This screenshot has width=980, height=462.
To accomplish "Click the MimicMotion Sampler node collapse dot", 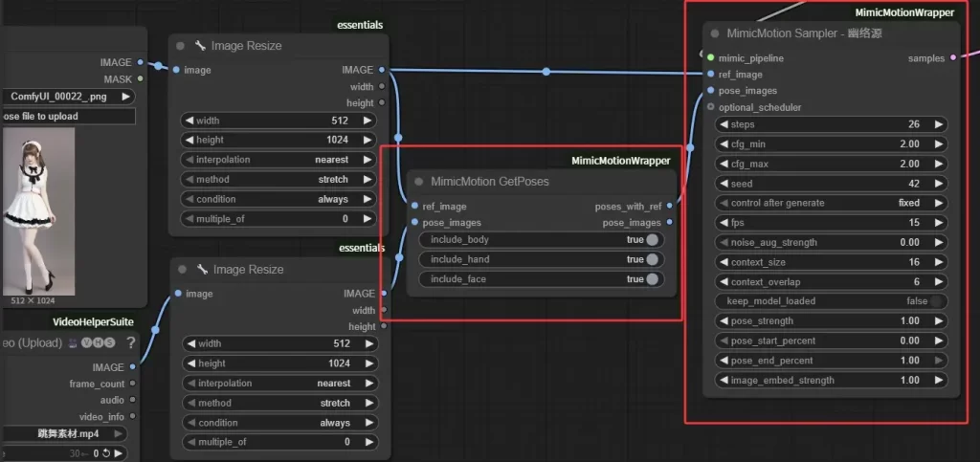I will pos(715,33).
